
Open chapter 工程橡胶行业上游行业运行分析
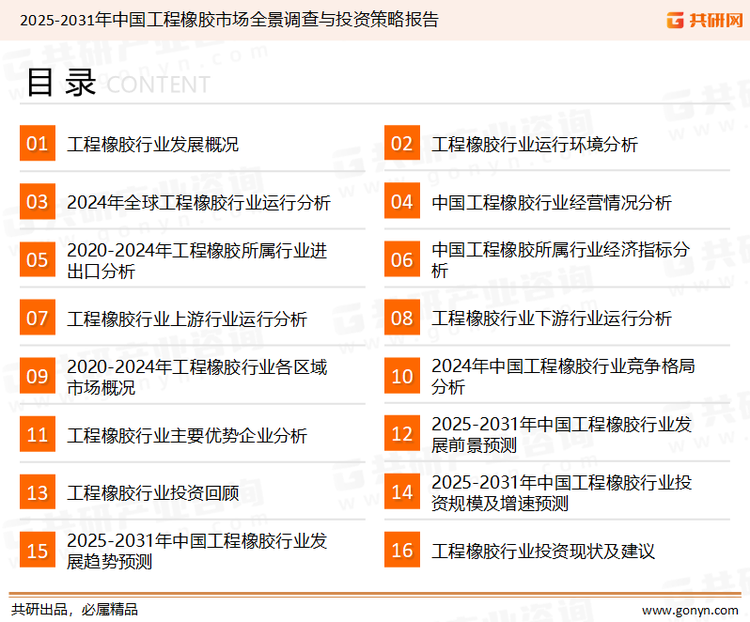(187, 319)
